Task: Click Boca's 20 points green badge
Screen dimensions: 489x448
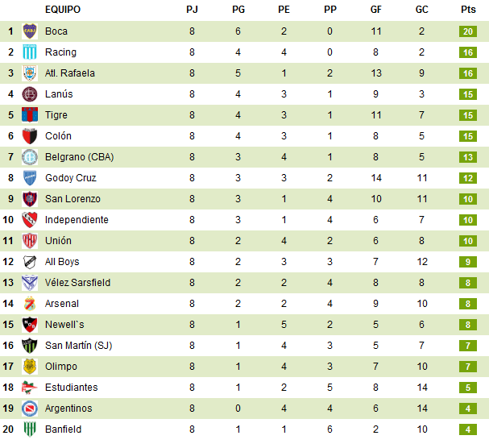Action: click(468, 31)
